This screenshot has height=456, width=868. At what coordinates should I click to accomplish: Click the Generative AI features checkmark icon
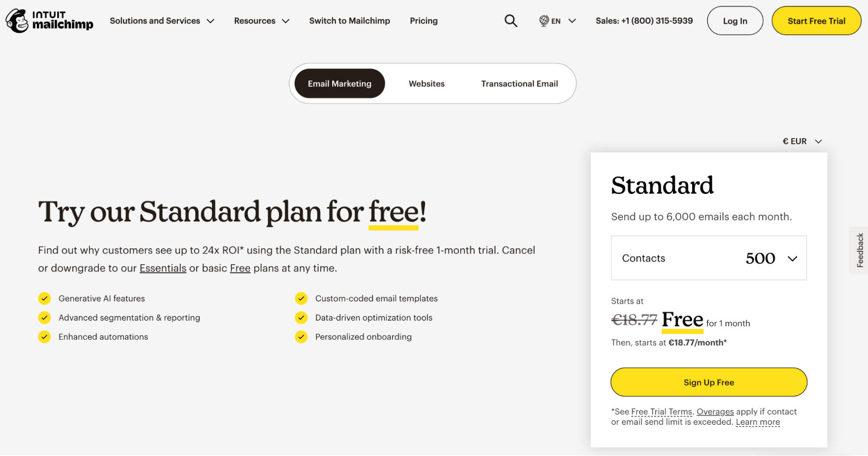point(44,299)
